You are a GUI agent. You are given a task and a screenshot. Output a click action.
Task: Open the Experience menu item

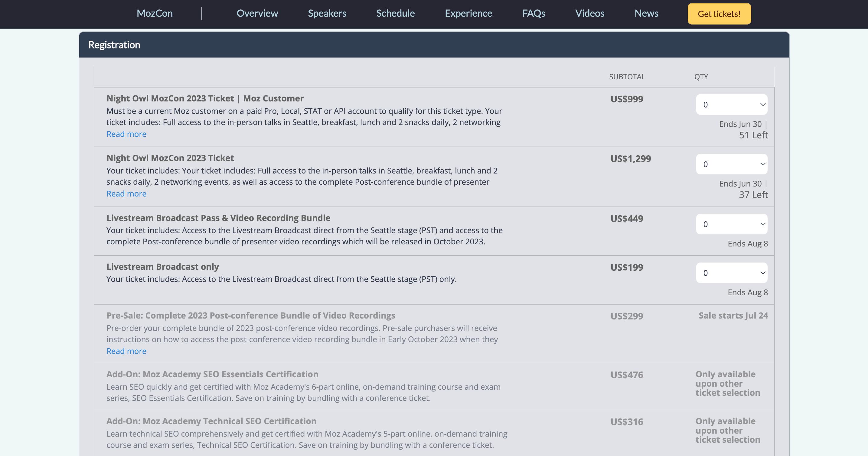[468, 13]
